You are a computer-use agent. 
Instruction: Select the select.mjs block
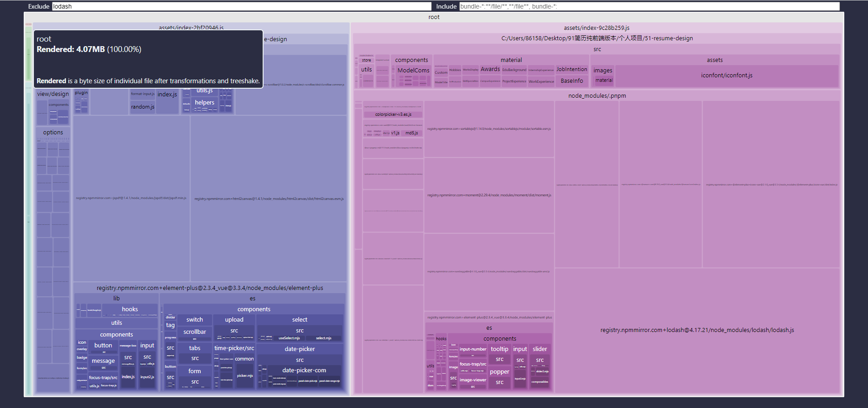[323, 338]
